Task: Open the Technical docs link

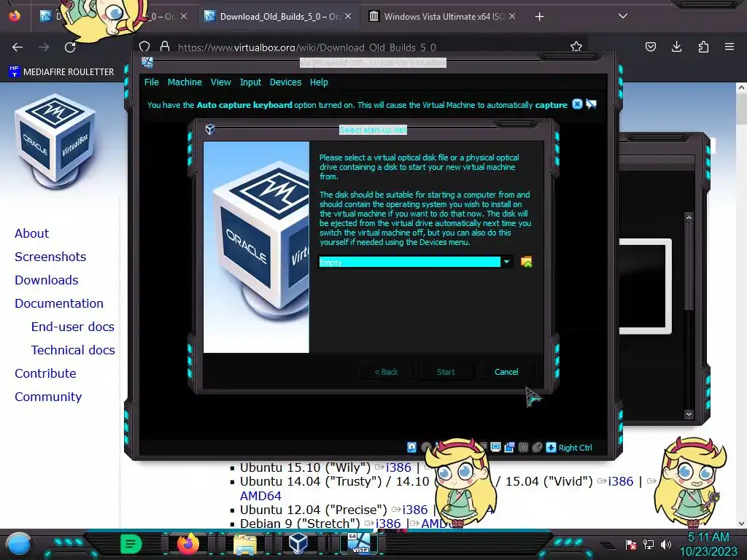Action: pyautogui.click(x=73, y=350)
